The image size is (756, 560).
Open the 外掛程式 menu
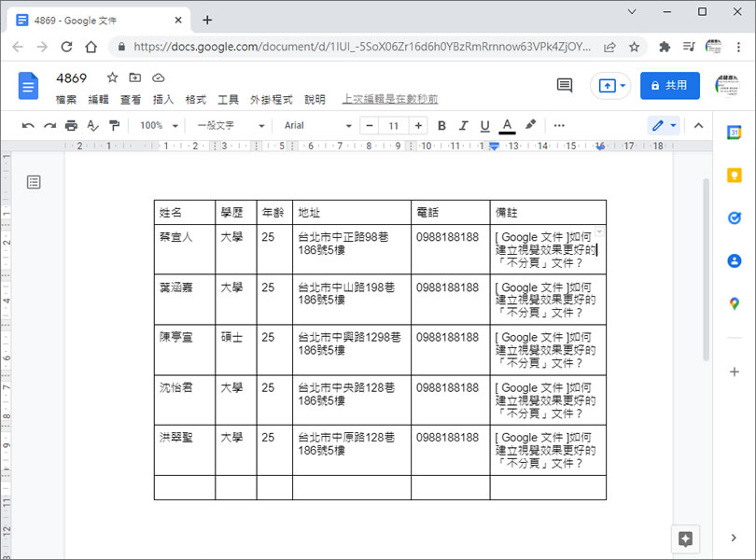(x=272, y=100)
